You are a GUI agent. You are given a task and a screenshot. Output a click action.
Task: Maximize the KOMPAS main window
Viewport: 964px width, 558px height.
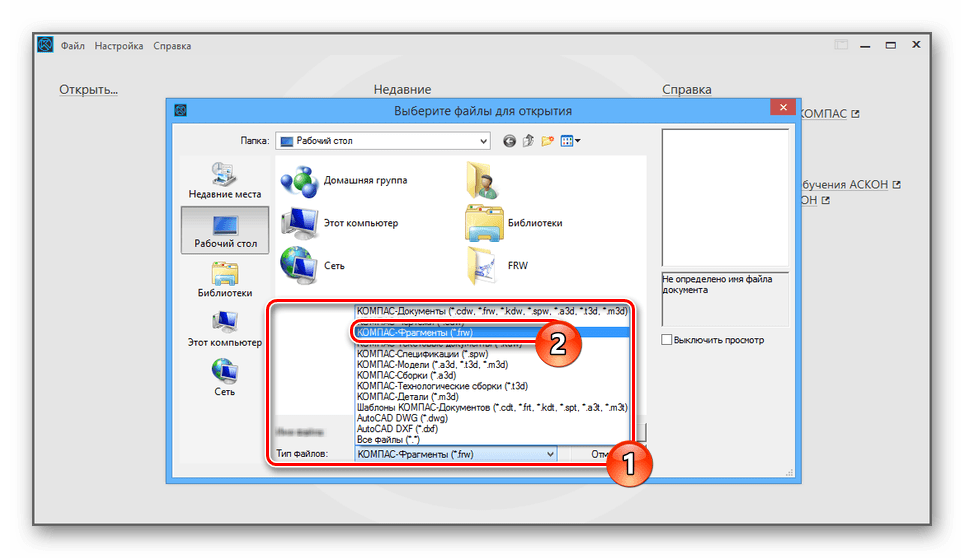[890, 45]
